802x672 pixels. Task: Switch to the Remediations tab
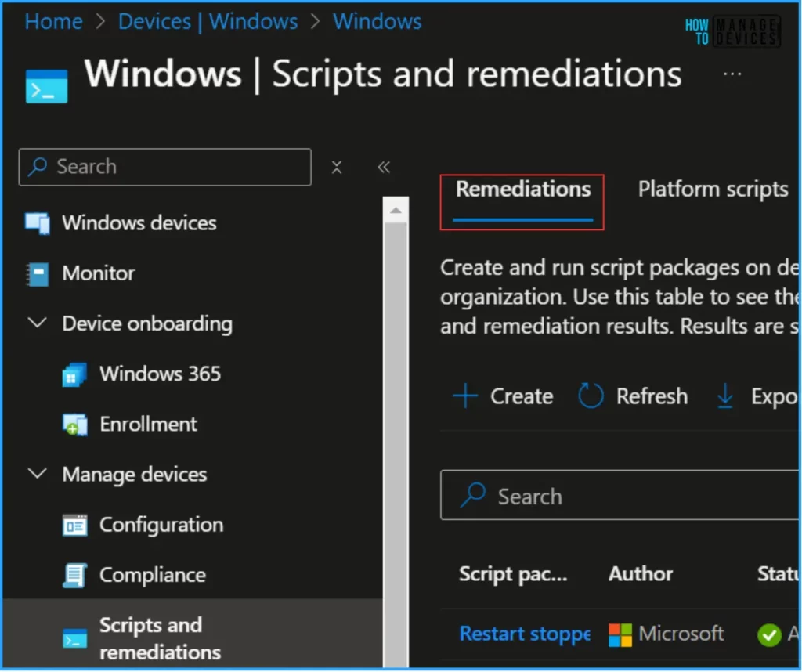[522, 190]
